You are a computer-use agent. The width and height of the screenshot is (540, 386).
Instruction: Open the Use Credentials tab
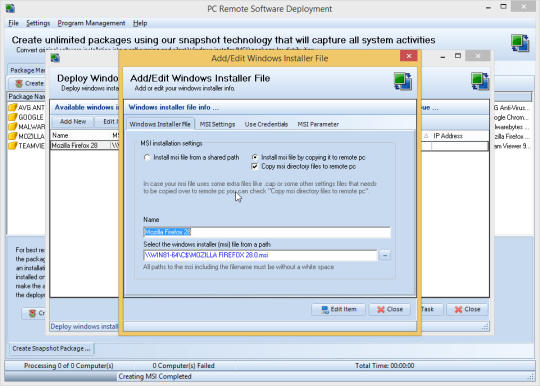click(266, 124)
